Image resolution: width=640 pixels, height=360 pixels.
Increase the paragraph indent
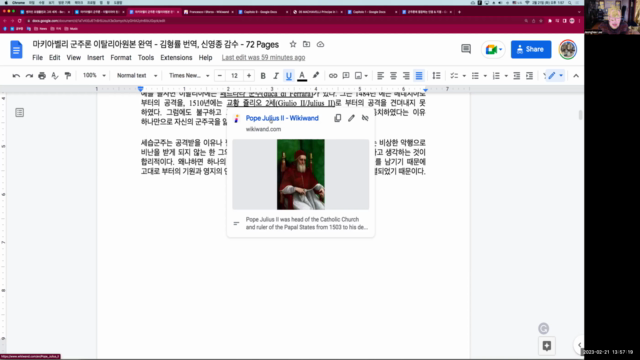pos(529,76)
